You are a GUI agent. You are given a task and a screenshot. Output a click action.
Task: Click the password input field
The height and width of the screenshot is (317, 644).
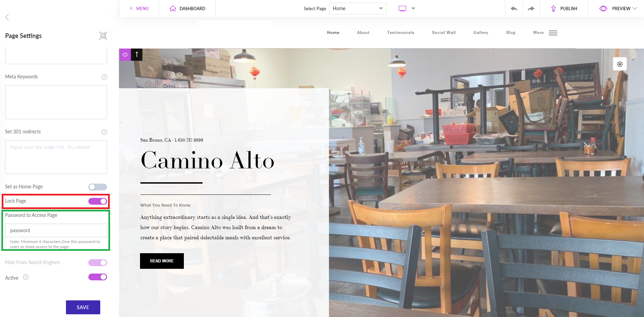56,230
